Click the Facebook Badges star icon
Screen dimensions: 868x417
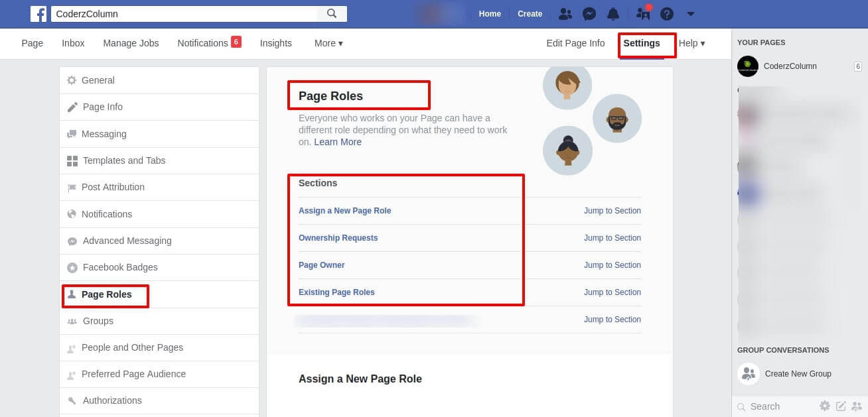tap(72, 268)
